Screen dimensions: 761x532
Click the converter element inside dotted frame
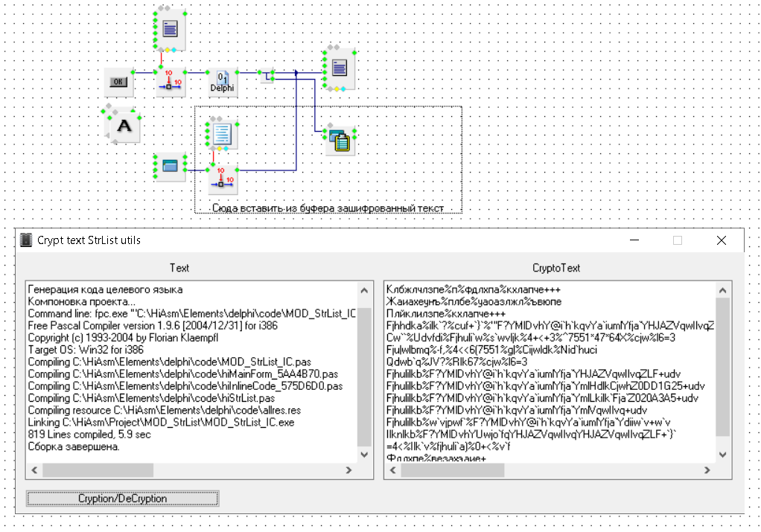coord(221,177)
